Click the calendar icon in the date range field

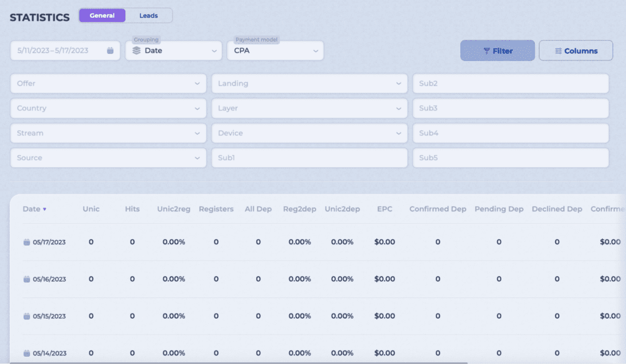111,51
